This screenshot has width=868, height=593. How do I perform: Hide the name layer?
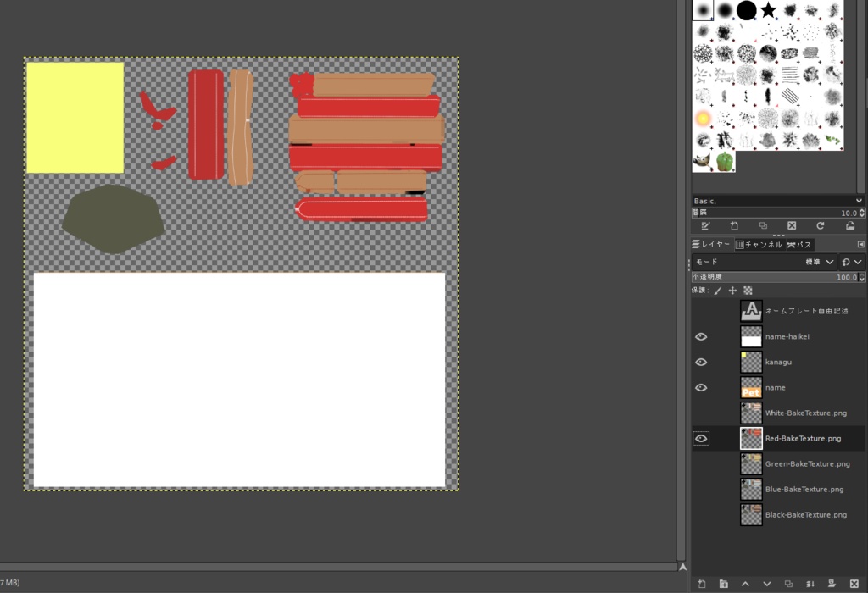click(701, 387)
